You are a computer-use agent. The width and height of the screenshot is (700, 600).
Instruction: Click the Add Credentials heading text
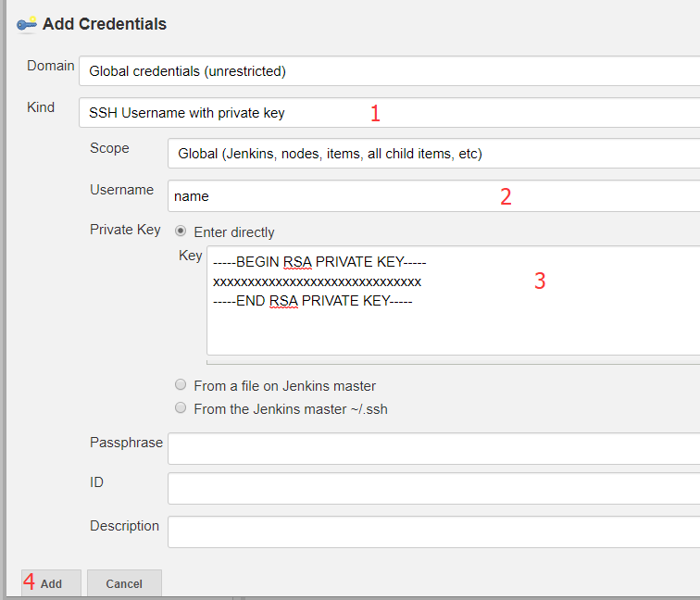click(105, 24)
